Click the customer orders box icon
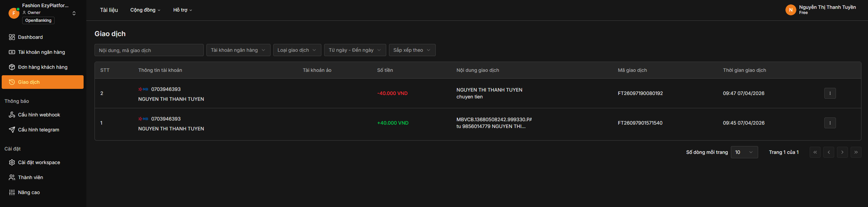This screenshot has width=868, height=207. [12, 67]
